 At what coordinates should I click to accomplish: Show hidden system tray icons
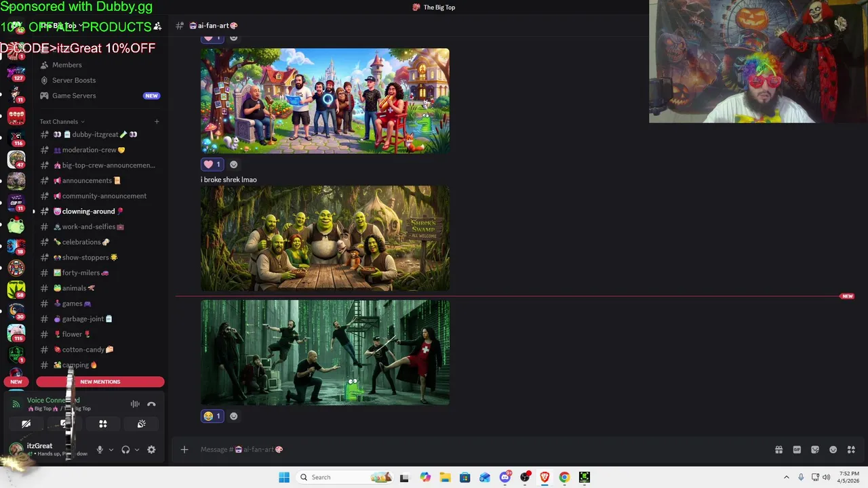(x=787, y=477)
